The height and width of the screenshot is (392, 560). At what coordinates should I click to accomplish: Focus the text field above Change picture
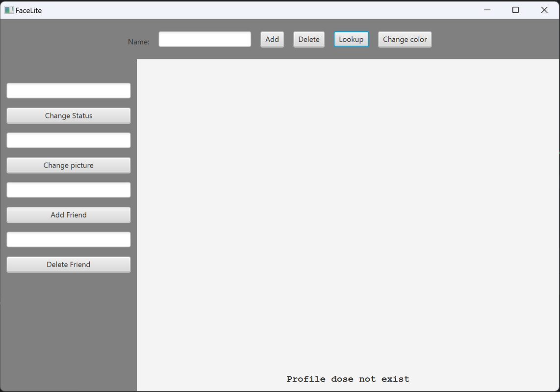(69, 140)
